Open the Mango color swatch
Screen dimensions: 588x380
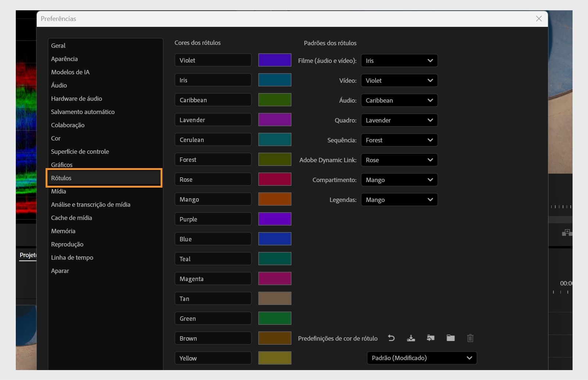(275, 199)
